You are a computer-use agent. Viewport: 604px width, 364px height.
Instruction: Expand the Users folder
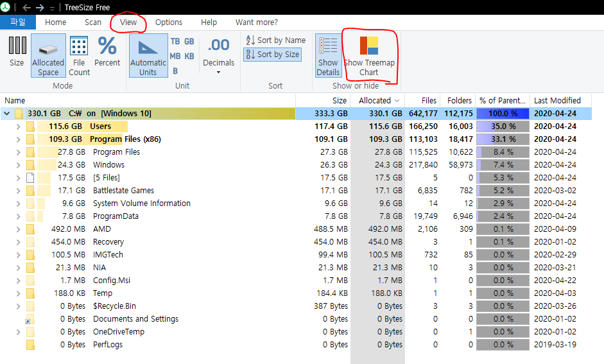click(x=18, y=126)
